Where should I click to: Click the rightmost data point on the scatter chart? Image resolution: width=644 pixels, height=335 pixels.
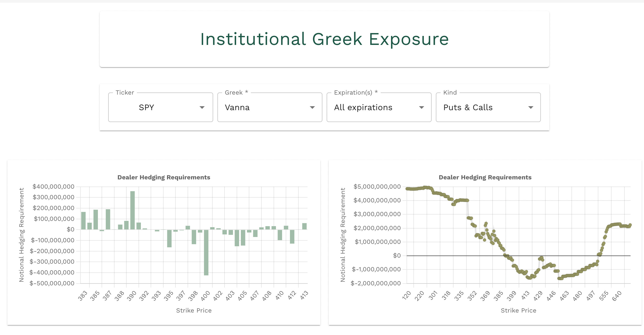point(630,225)
